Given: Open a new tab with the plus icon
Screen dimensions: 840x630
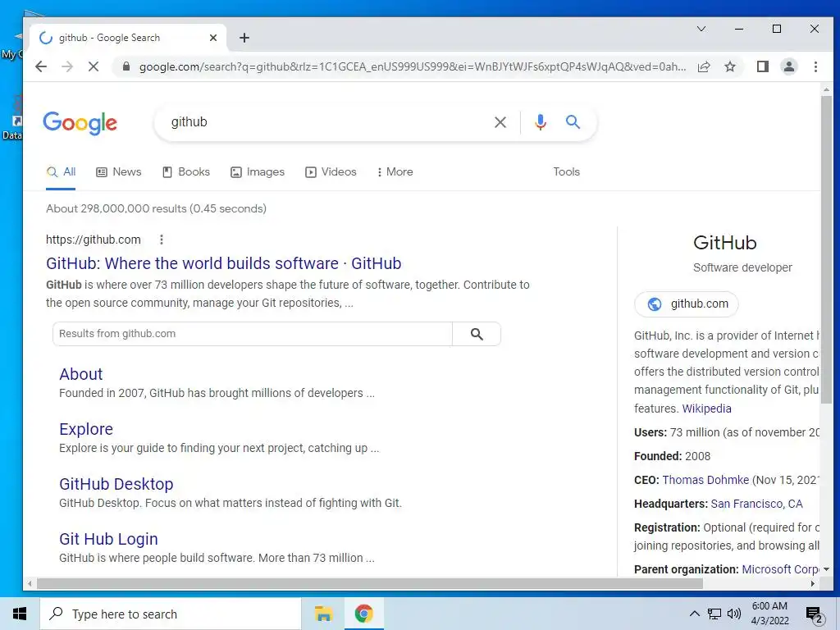Looking at the screenshot, I should coord(244,38).
